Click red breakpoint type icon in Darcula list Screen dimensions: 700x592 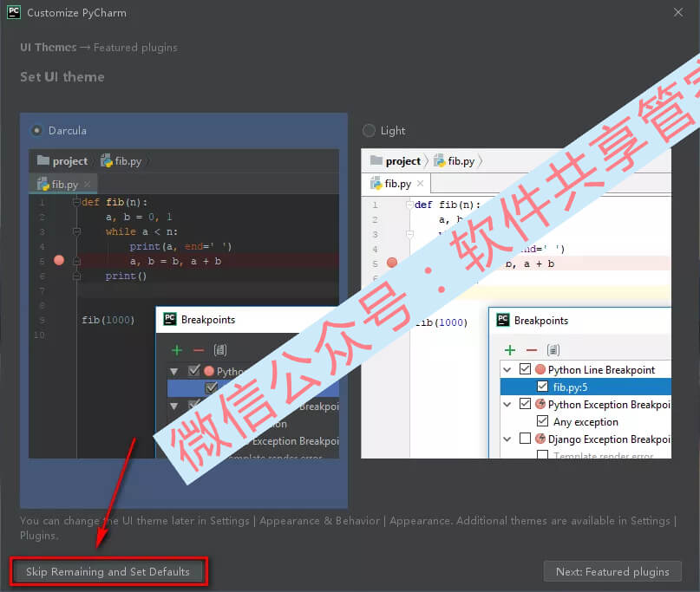click(x=209, y=371)
